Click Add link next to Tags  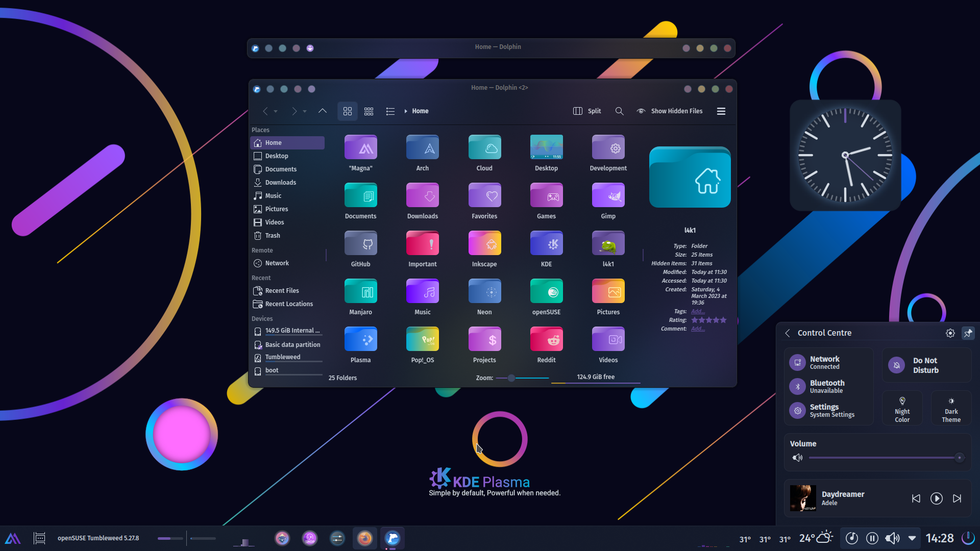pos(698,311)
